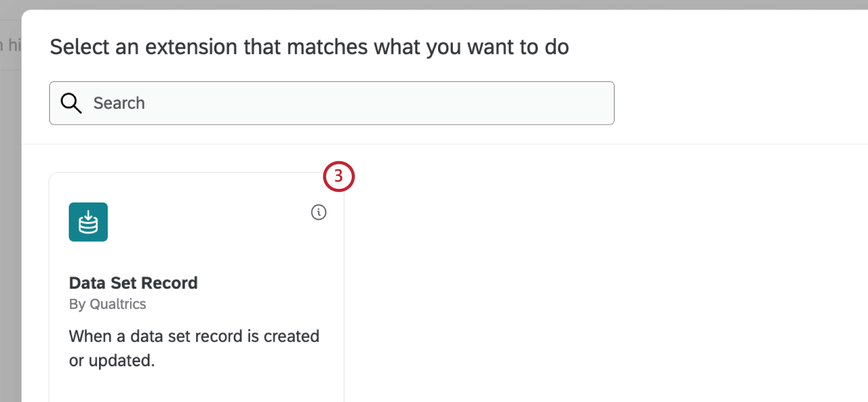The height and width of the screenshot is (402, 868).
Task: Click the 'Data Set Record' title link
Action: pyautogui.click(x=133, y=283)
